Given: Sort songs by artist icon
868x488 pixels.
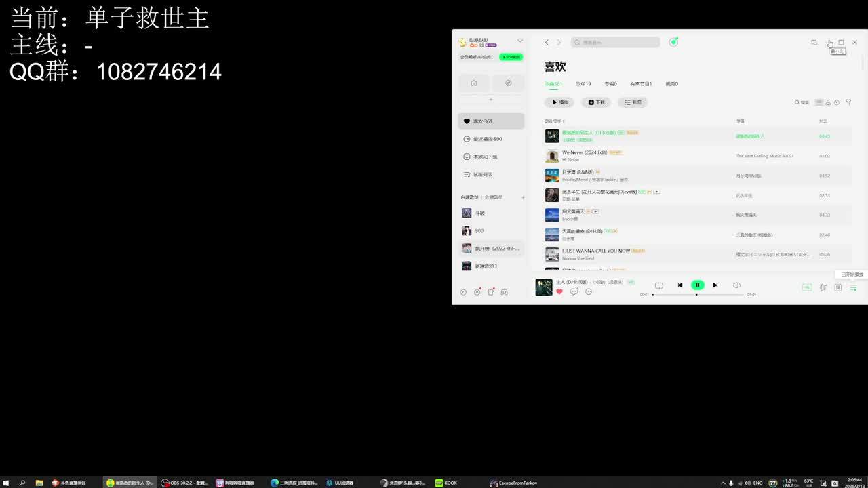Looking at the screenshot, I should [828, 102].
